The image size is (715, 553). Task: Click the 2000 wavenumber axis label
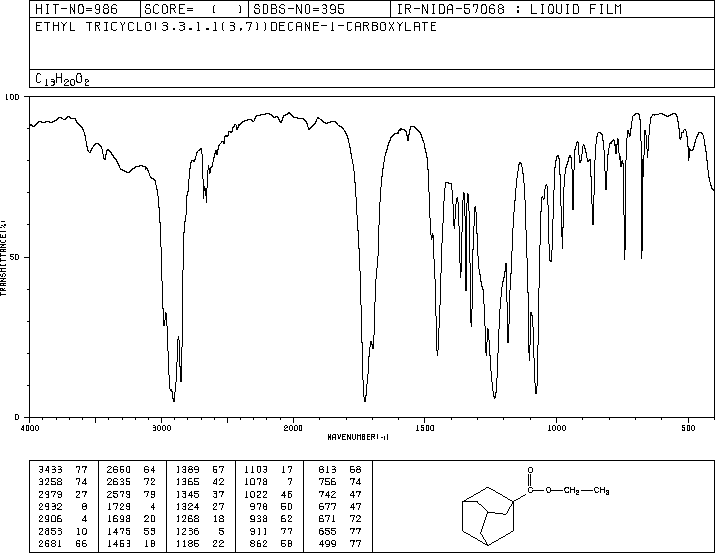(x=293, y=428)
